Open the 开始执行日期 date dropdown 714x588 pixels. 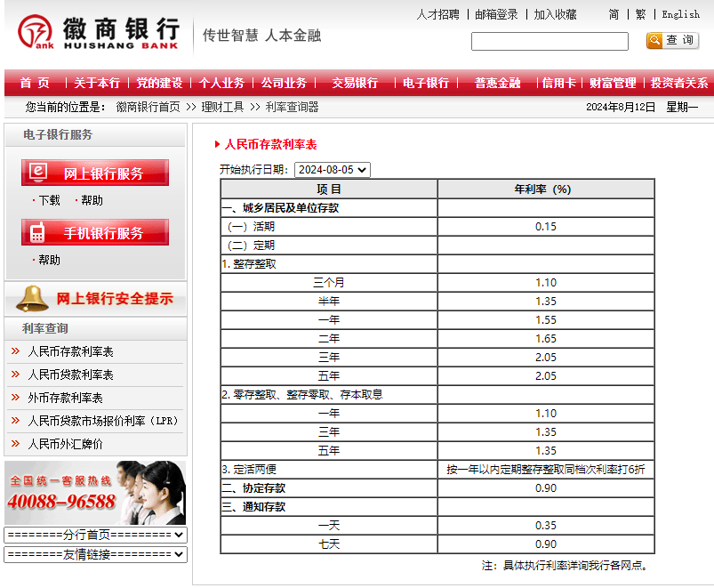click(x=333, y=170)
